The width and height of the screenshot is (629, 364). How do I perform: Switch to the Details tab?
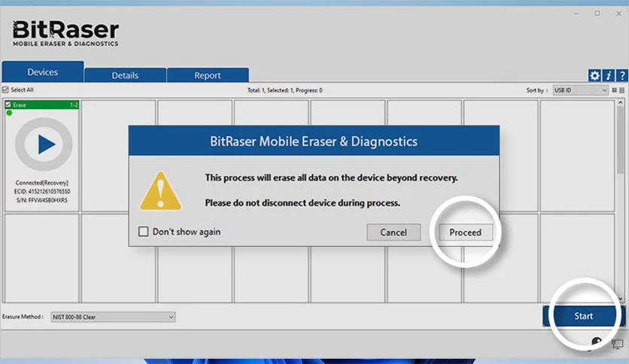(x=125, y=75)
